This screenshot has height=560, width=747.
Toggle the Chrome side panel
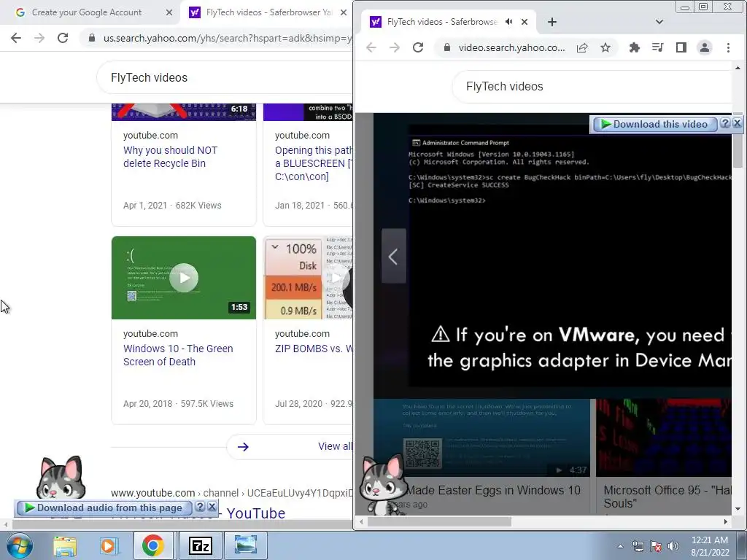point(681,47)
